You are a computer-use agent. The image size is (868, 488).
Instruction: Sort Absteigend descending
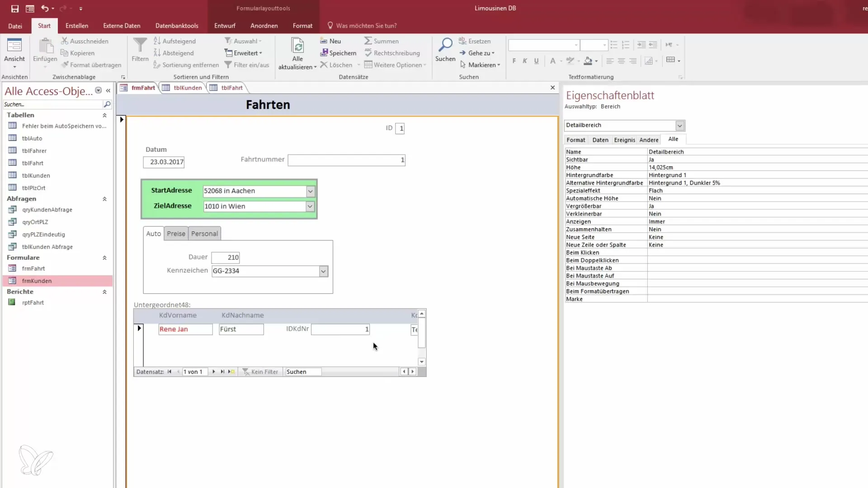174,53
